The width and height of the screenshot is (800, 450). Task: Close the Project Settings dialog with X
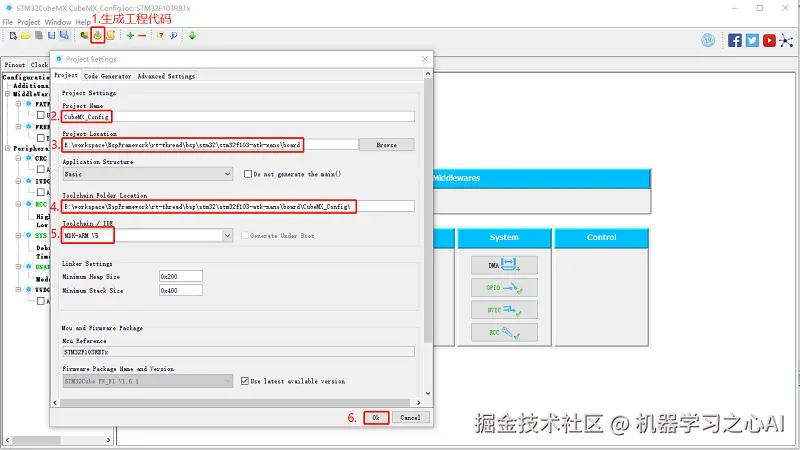coord(424,59)
